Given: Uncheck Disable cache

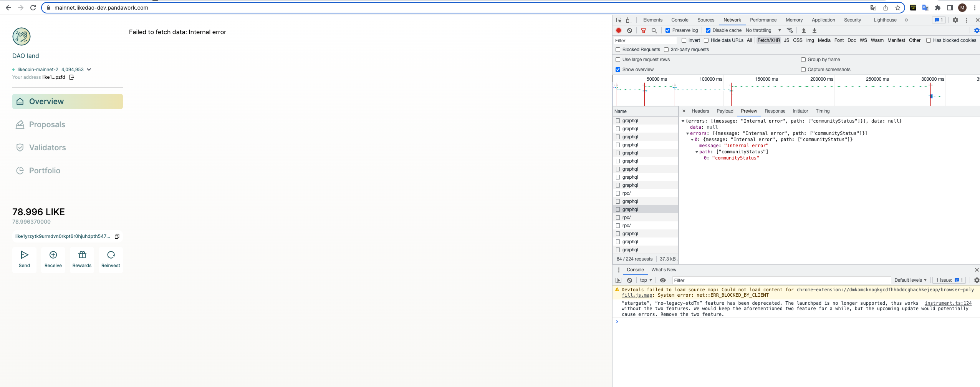Looking at the screenshot, I should point(708,30).
